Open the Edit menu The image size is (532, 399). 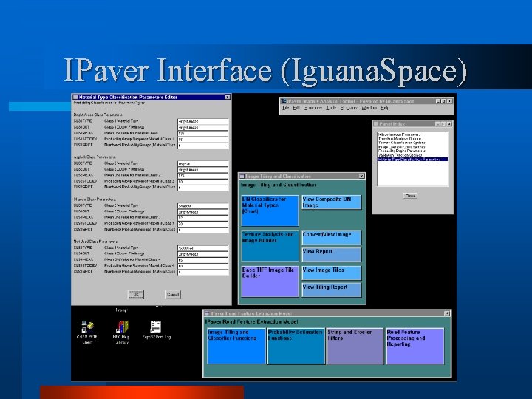click(x=296, y=108)
